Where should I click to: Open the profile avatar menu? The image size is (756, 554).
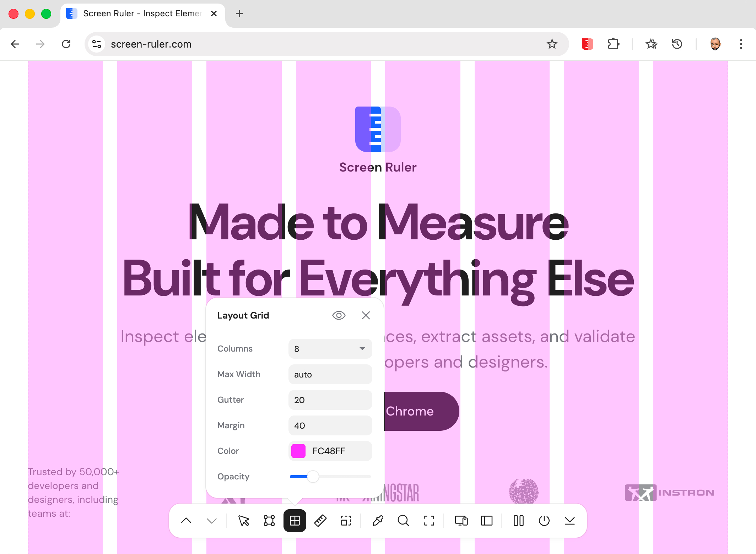[x=715, y=44]
